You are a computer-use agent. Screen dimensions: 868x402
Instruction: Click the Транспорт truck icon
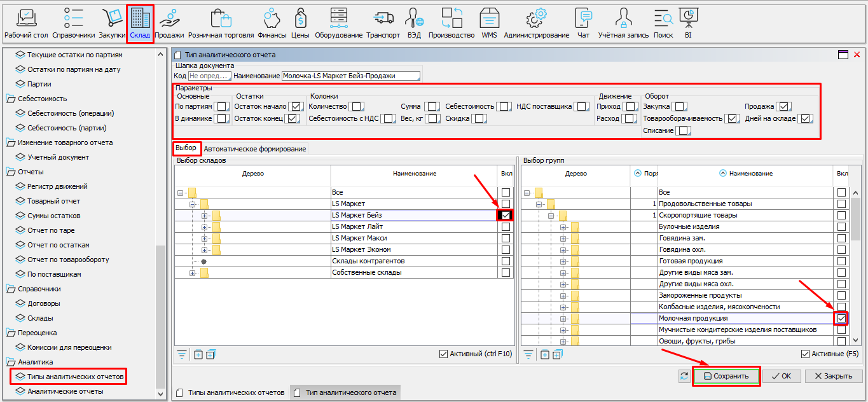click(x=383, y=23)
